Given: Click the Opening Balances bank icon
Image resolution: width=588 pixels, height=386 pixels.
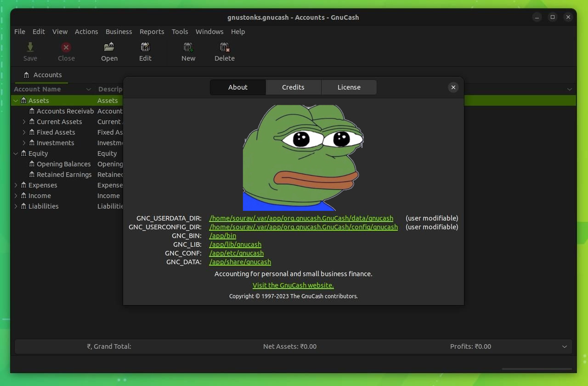Looking at the screenshot, I should tap(32, 164).
